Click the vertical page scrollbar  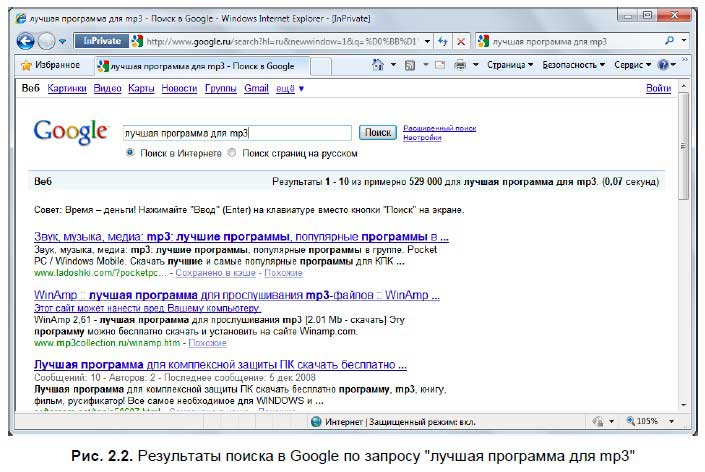tap(683, 250)
